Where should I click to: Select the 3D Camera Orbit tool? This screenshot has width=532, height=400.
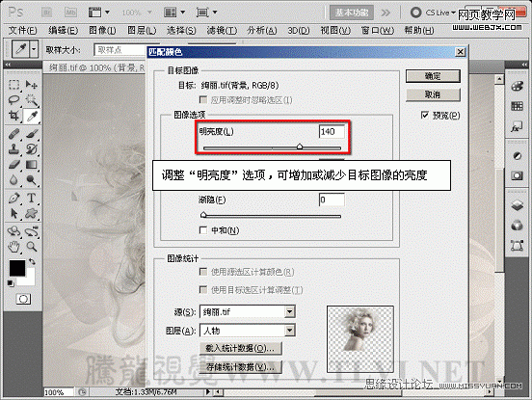pyautogui.click(x=32, y=231)
